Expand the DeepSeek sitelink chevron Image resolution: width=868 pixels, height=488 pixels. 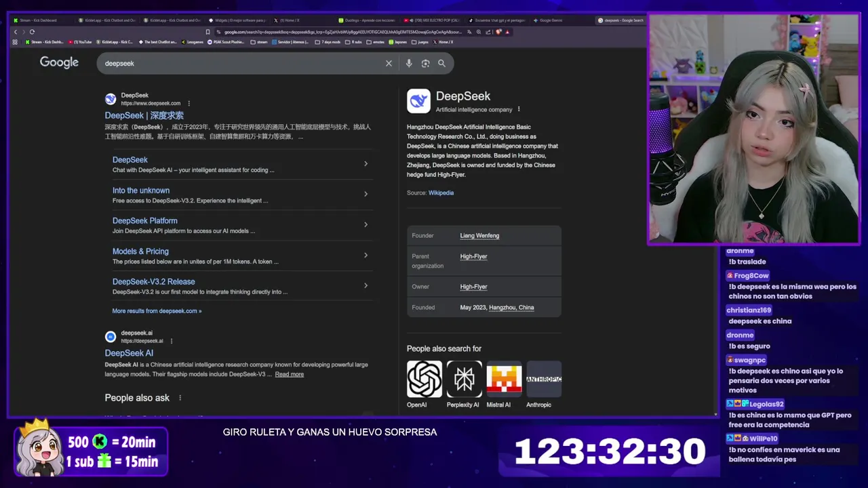pyautogui.click(x=366, y=163)
